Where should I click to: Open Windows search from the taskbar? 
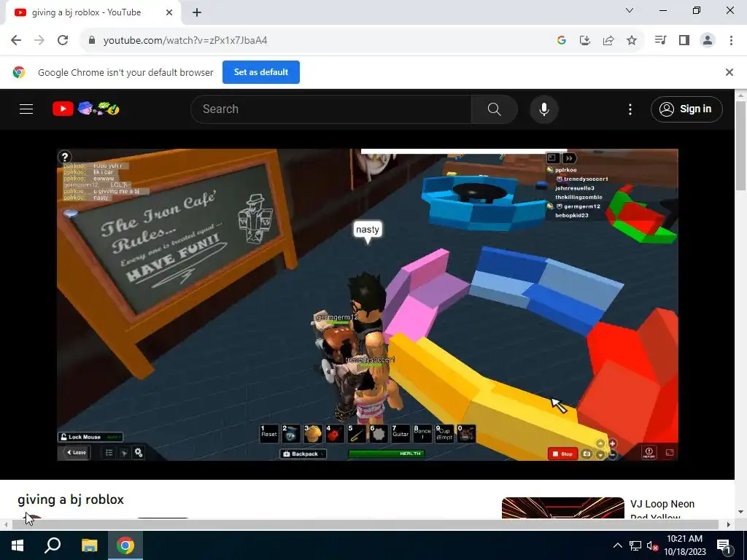(53, 545)
